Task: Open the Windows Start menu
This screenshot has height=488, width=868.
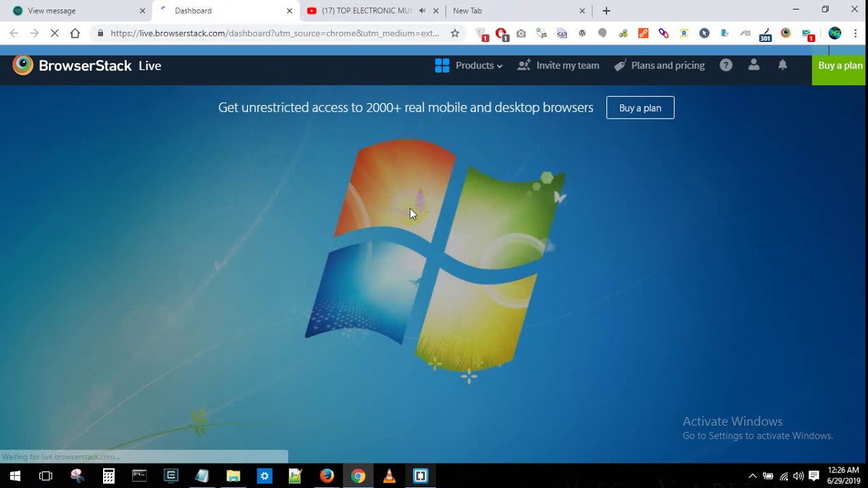Action: (14, 476)
